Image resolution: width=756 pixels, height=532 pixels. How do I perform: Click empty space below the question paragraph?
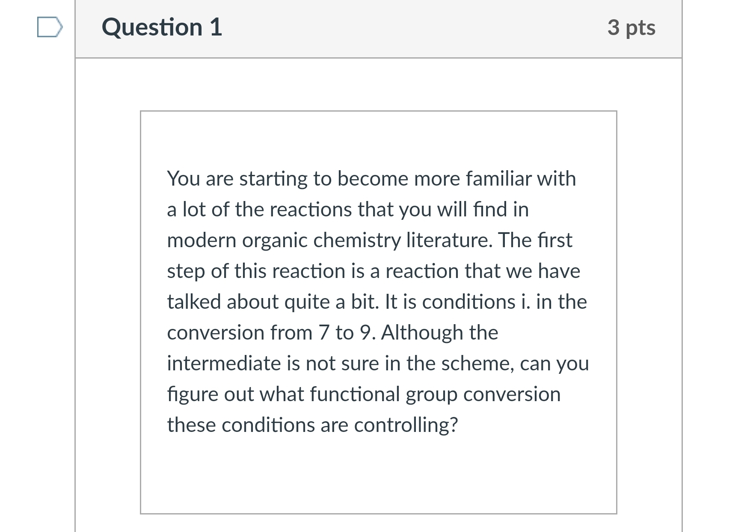point(378,475)
